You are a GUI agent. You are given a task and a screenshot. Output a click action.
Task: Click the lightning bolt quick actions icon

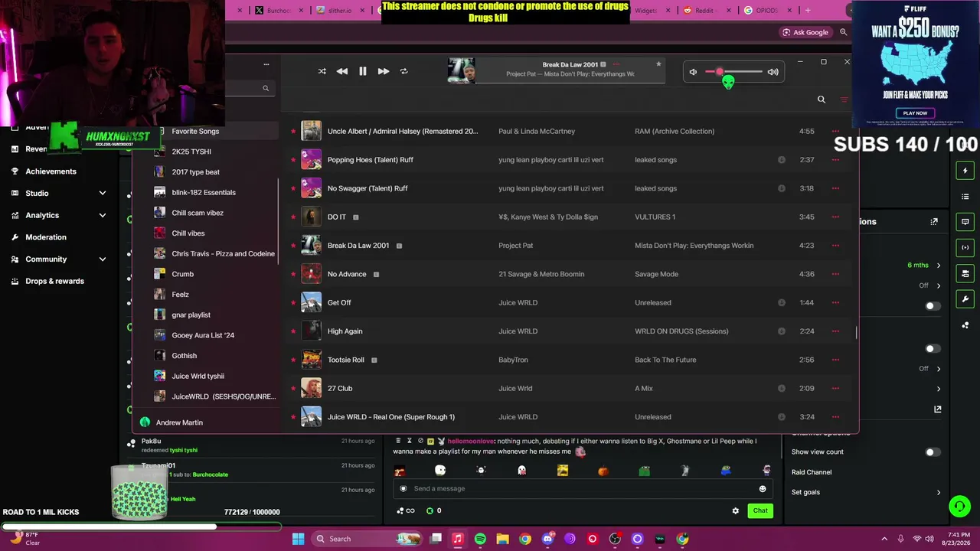coord(965,171)
